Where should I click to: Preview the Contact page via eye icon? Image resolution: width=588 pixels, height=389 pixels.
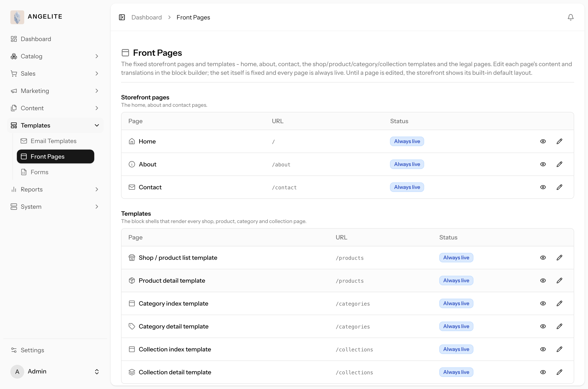point(543,187)
